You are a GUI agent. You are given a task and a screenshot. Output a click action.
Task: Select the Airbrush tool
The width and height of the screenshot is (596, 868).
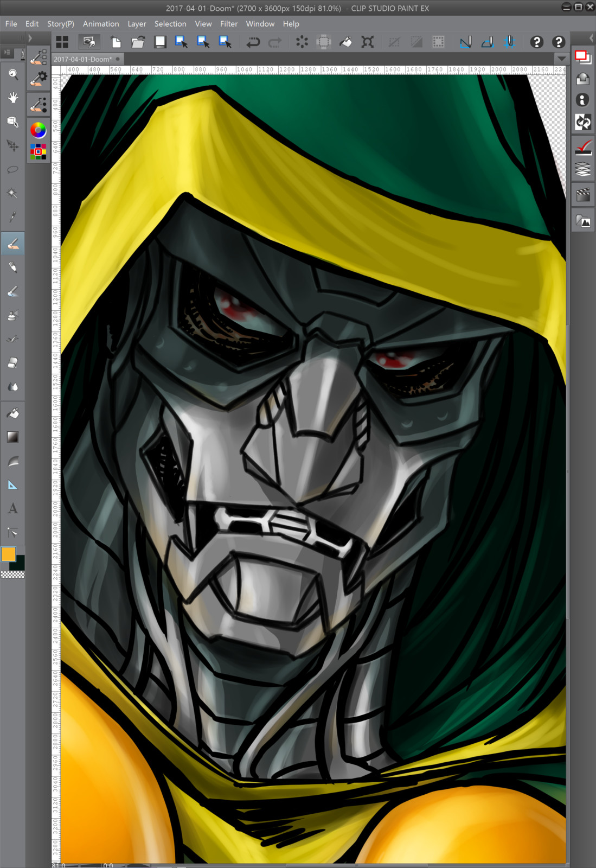(x=13, y=316)
